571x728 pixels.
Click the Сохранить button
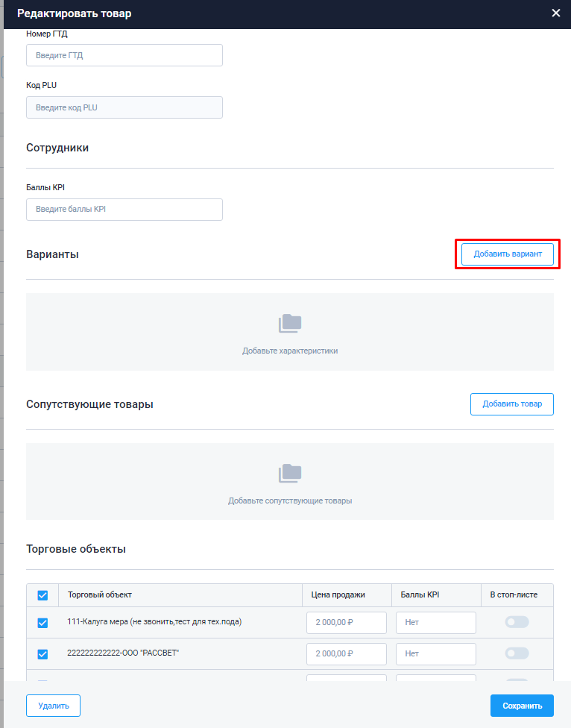pos(522,706)
